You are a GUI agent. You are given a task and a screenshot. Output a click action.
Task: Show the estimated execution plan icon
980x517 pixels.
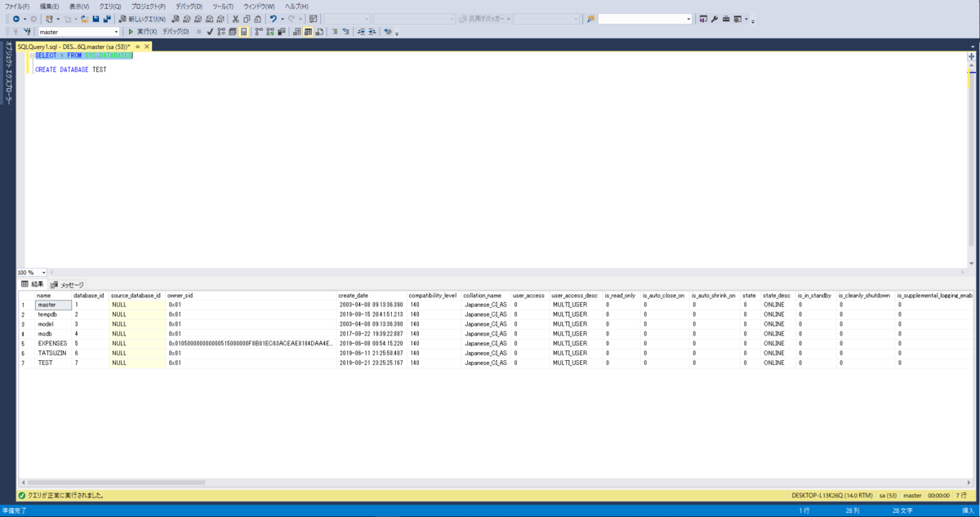[221, 32]
